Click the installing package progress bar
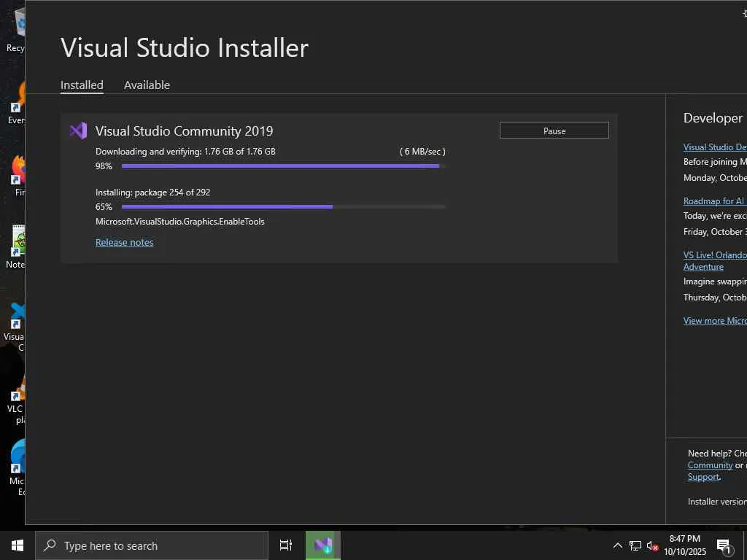 pyautogui.click(x=284, y=206)
